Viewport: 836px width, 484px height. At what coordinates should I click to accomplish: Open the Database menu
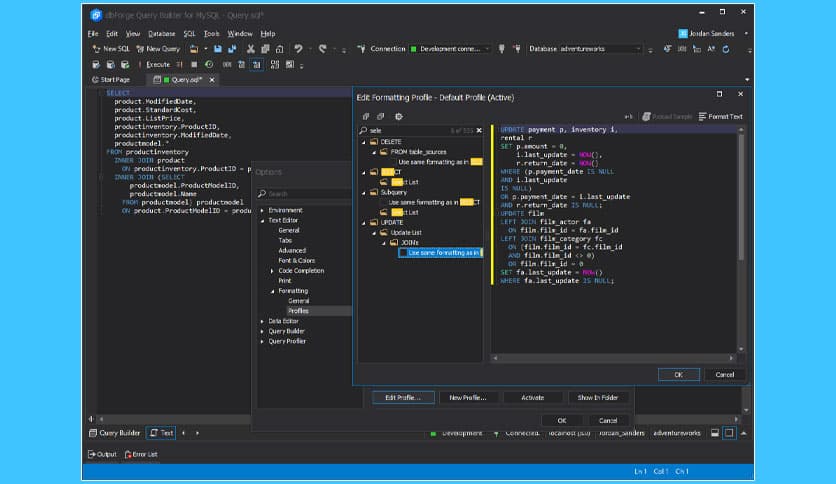point(162,34)
